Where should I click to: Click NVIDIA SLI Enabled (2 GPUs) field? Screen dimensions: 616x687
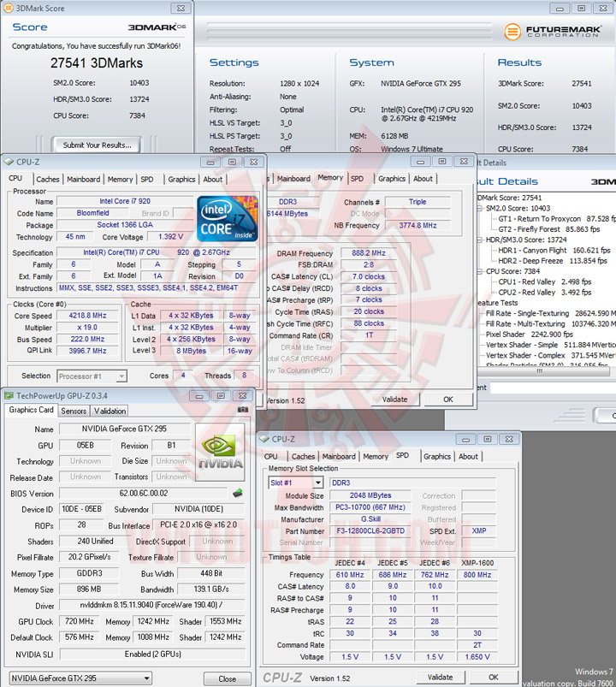coord(152,654)
